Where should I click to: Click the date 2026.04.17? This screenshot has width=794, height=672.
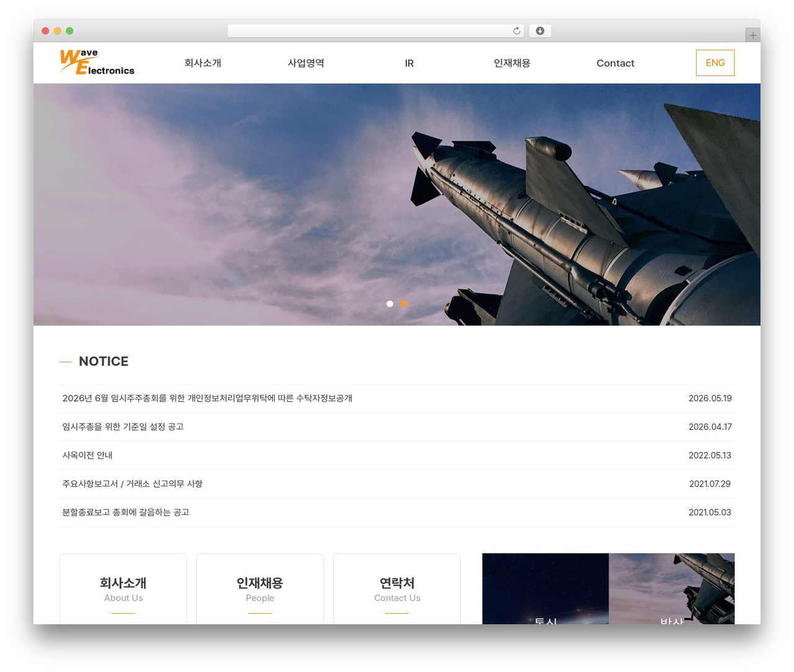click(x=710, y=427)
